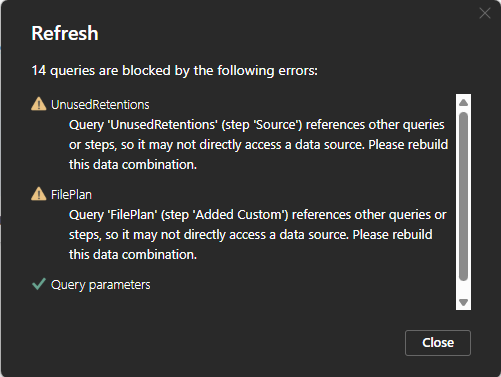Click the scrollbar up arrow
501x377 pixels.
(x=463, y=102)
